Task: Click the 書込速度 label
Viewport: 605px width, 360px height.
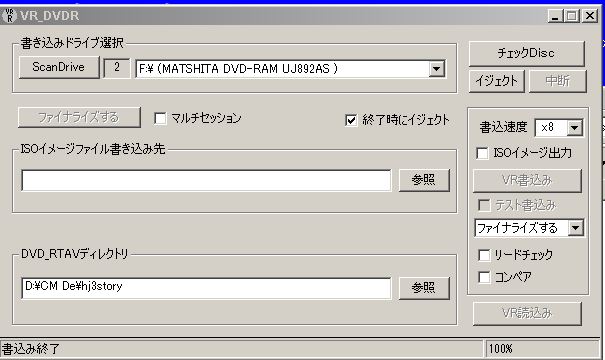Action: point(503,127)
